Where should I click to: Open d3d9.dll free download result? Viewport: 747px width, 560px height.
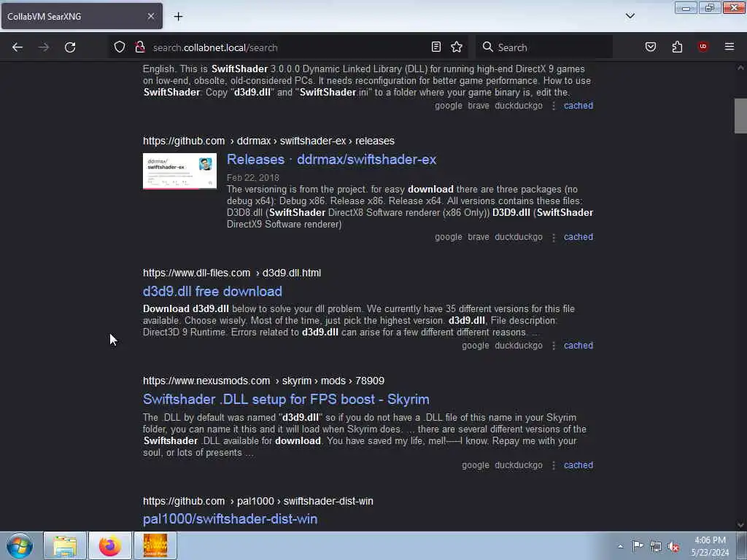(x=212, y=292)
